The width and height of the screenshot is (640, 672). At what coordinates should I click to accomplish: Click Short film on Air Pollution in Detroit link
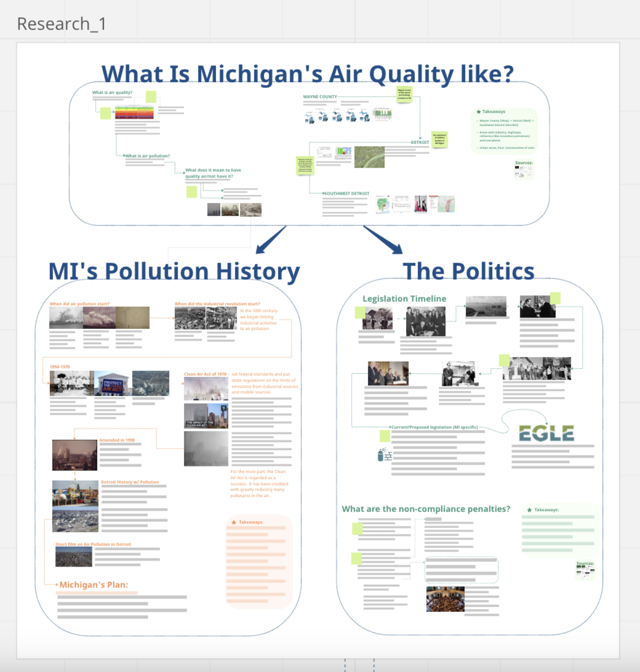click(93, 545)
